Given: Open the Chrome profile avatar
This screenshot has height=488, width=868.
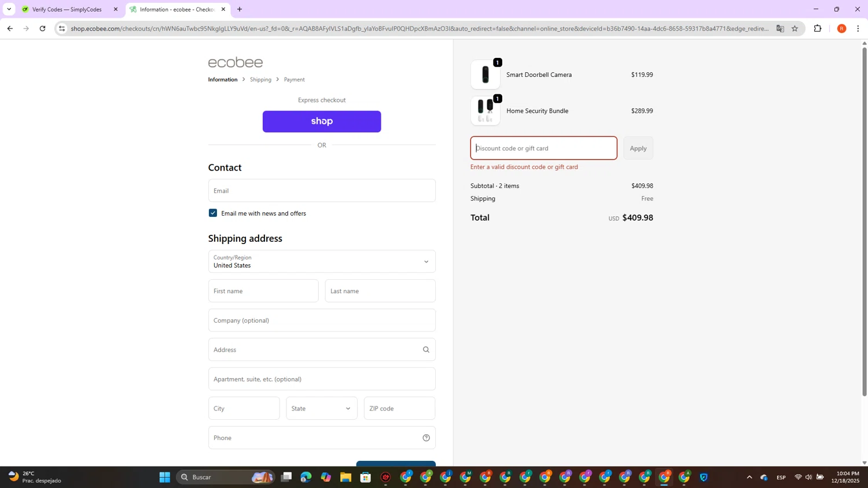Looking at the screenshot, I should point(841,28).
